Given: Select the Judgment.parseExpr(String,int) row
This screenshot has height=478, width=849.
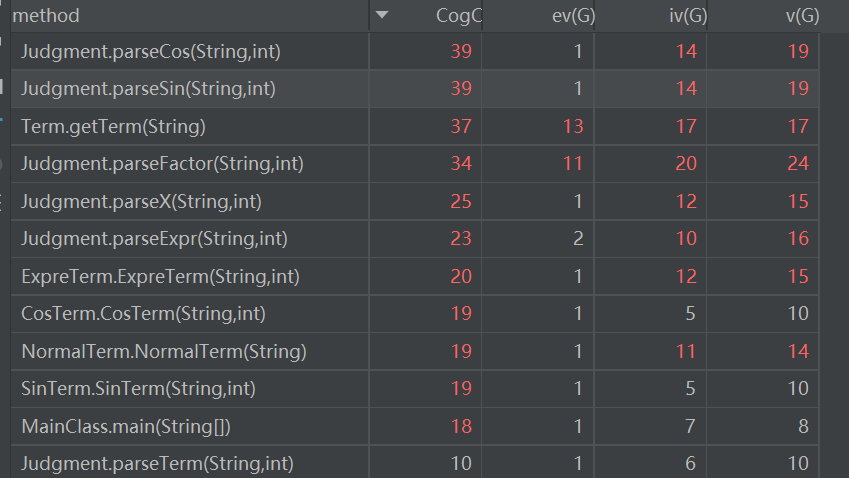Looking at the screenshot, I should pos(415,239).
